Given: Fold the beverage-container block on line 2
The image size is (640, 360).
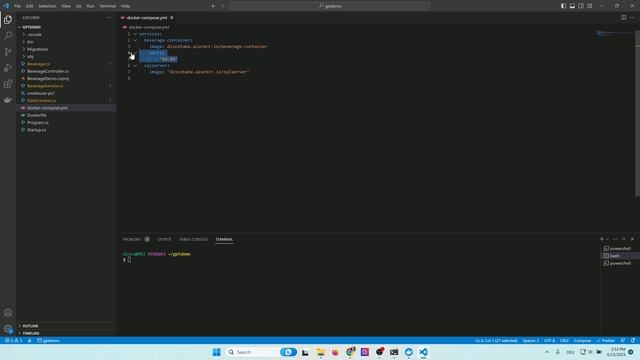Looking at the screenshot, I should pyautogui.click(x=135, y=40).
